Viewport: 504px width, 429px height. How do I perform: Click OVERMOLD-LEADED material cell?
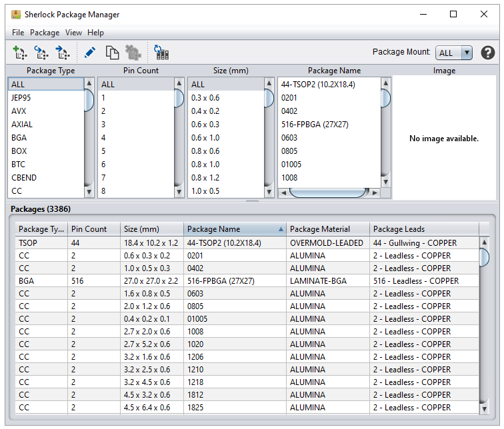(328, 243)
